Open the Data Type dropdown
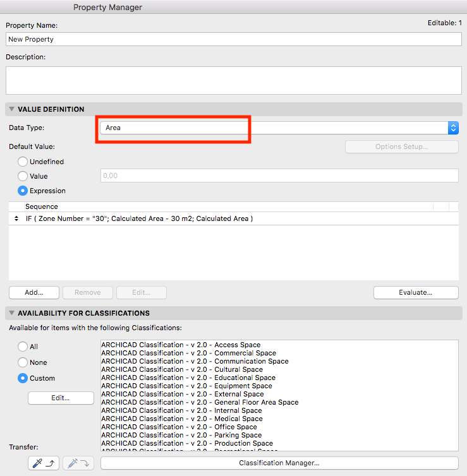The image size is (467, 476). click(278, 128)
